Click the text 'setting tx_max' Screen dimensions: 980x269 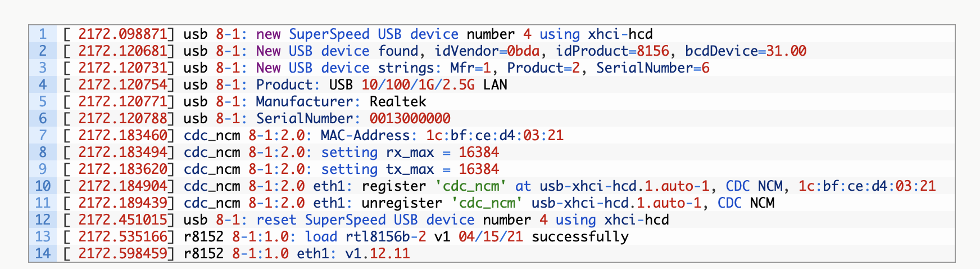(x=378, y=169)
